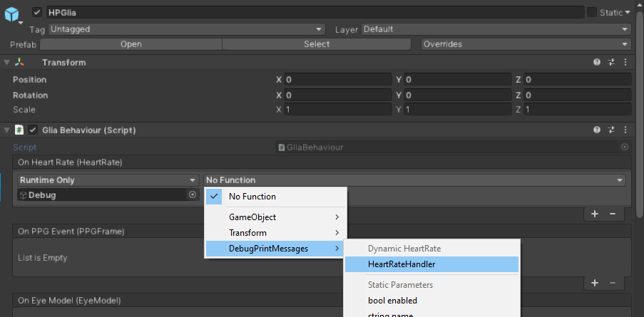Viewport: 644px width, 317px height.
Task: Click Glia Behaviour help question mark icon
Action: point(597,130)
